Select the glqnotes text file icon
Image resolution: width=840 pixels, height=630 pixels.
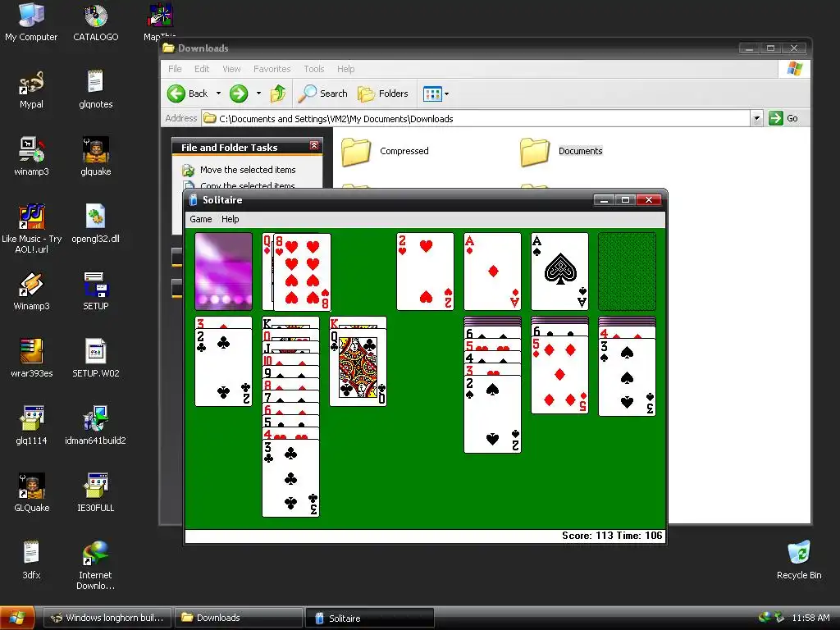pyautogui.click(x=95, y=89)
